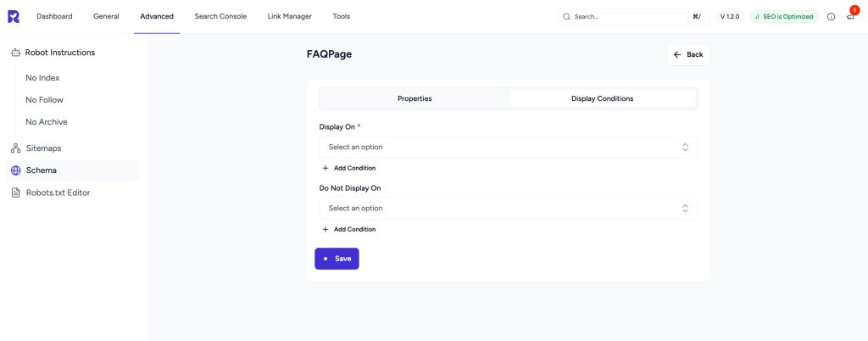Click the info circle icon
The image size is (868, 341).
point(831,17)
